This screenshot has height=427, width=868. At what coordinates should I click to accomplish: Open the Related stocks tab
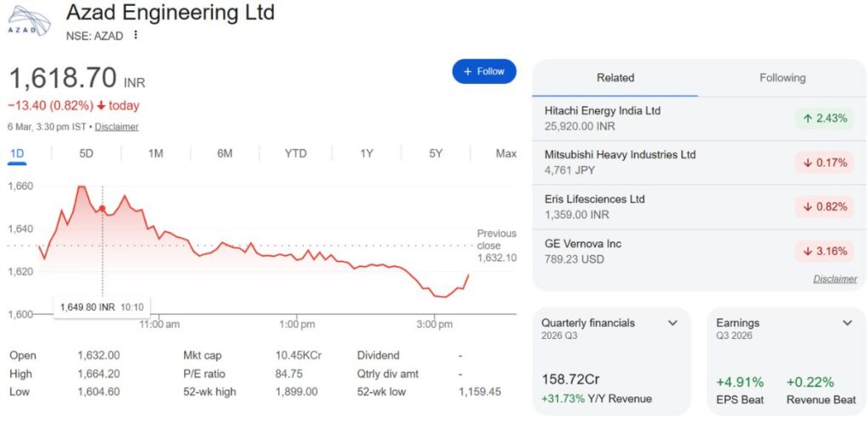click(615, 78)
